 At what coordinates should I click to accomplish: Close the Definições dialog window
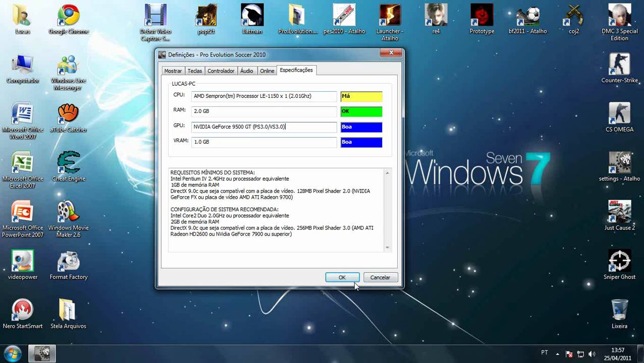tap(391, 52)
